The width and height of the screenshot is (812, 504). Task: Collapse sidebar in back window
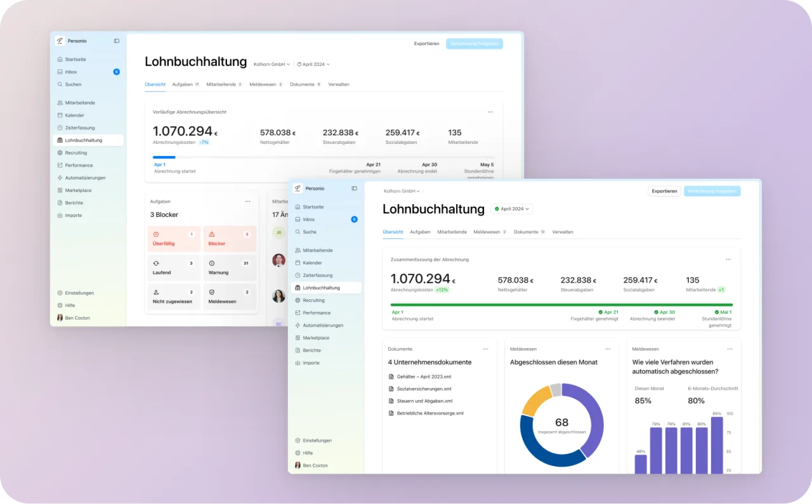pos(117,41)
